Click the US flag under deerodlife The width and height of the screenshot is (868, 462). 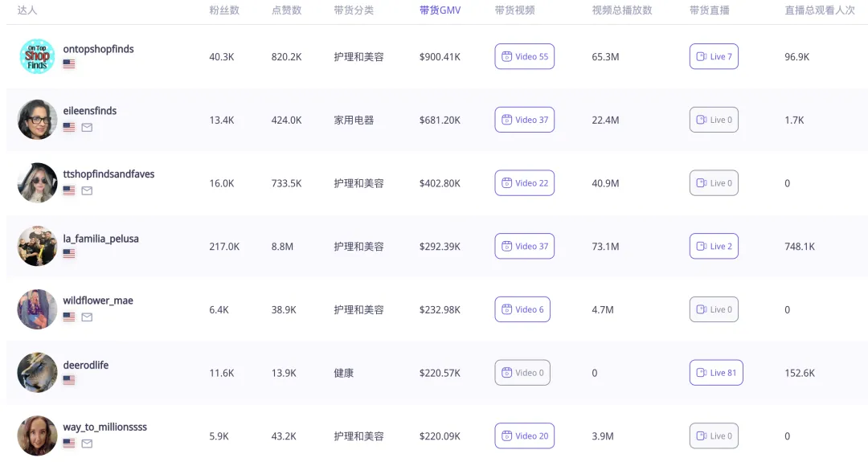coord(69,380)
